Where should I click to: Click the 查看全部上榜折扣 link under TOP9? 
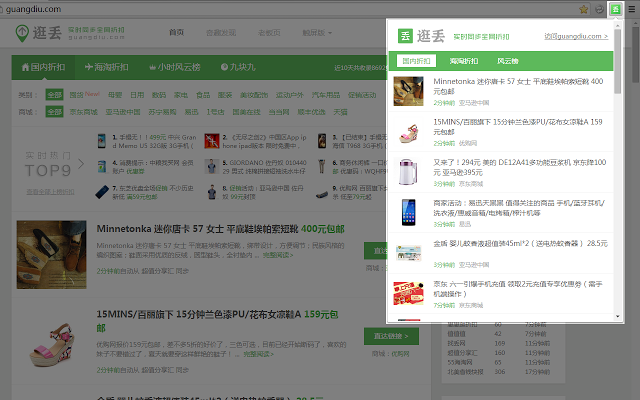(50, 191)
